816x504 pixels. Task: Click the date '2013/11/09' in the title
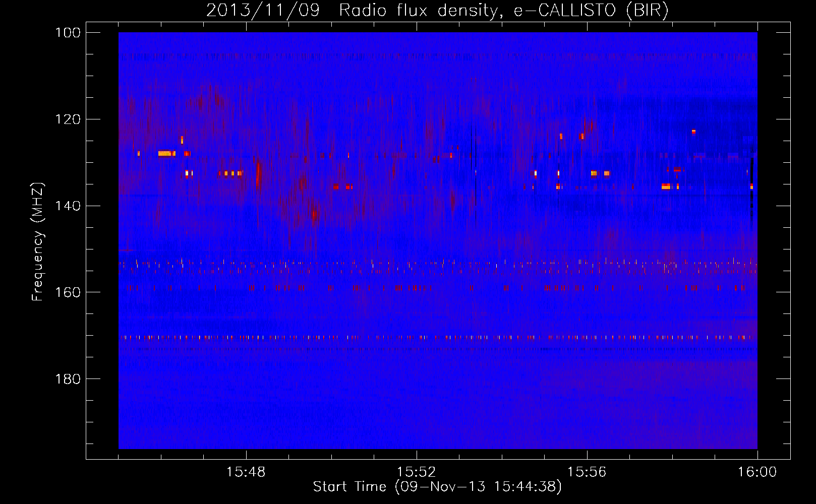(x=263, y=11)
